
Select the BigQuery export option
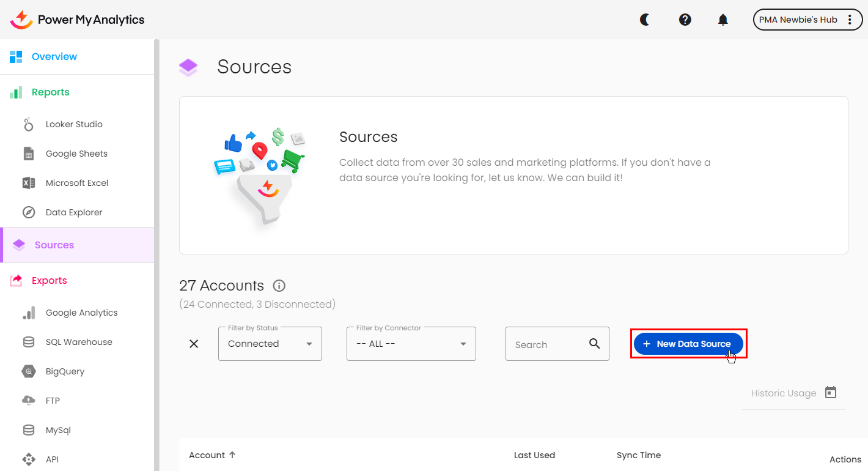pos(65,371)
